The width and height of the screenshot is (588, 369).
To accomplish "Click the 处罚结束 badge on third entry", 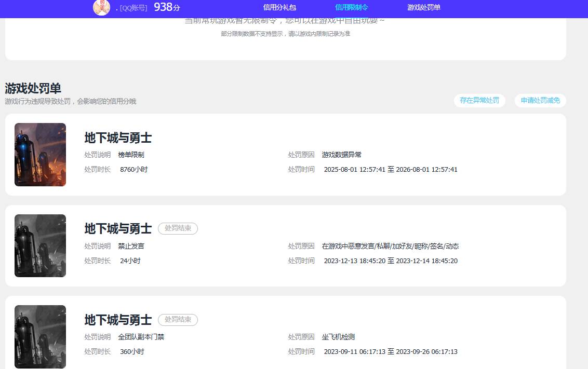I will pos(178,320).
